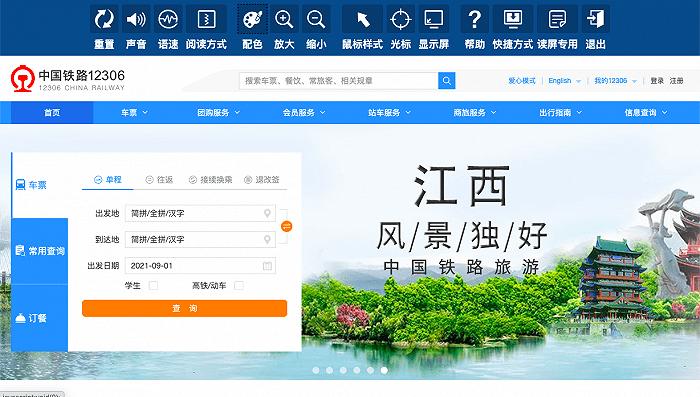Viewport: 700px width, 397px height.
Task: Open the 配色 color palette icon
Action: tap(252, 19)
